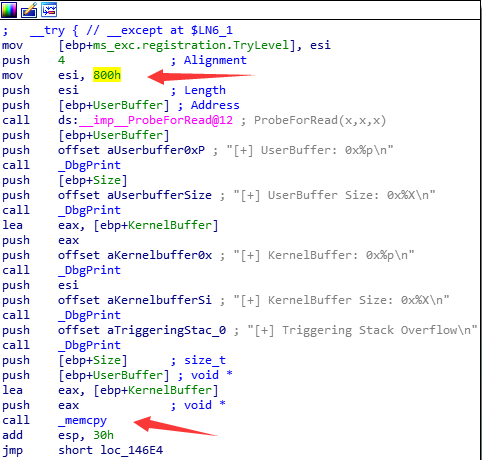Click aUserbufferSize string offset

click(159, 195)
